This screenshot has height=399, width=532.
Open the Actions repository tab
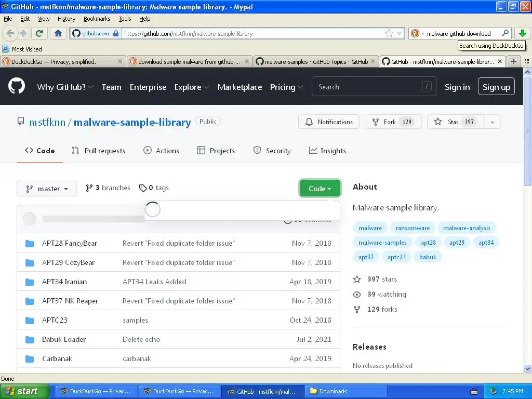click(161, 151)
